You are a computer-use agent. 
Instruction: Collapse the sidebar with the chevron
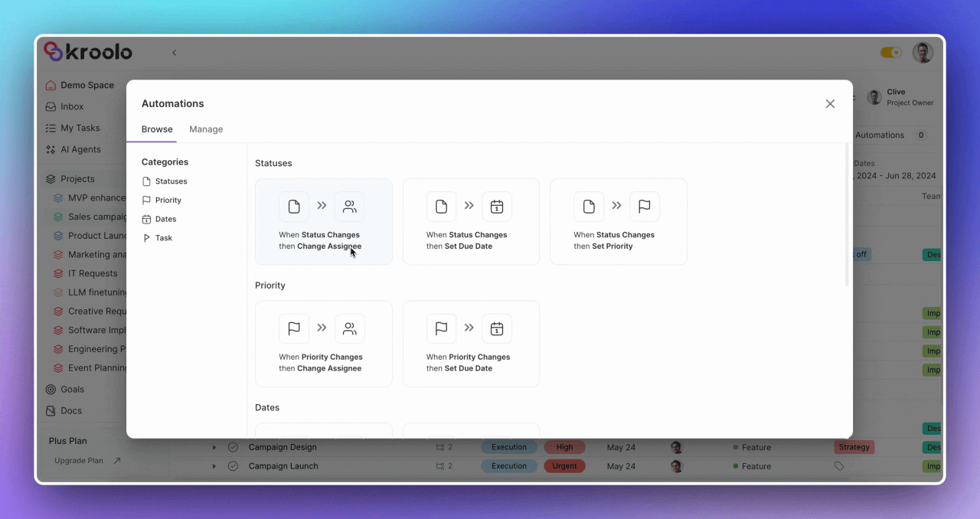pos(174,53)
